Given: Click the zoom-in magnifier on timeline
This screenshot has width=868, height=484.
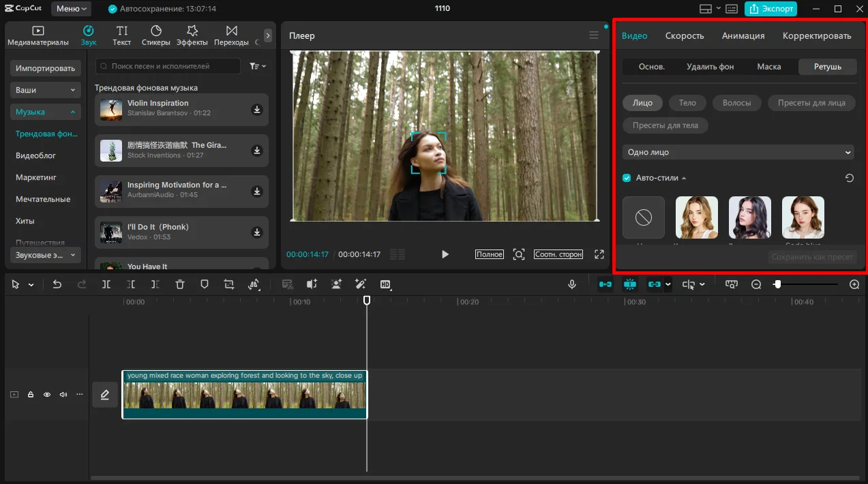Looking at the screenshot, I should pyautogui.click(x=854, y=284).
